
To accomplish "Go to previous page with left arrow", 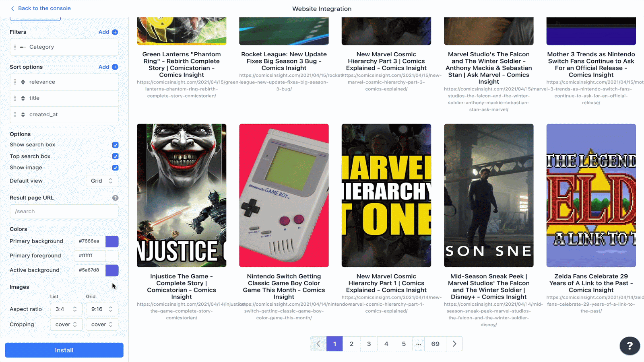I will [318, 344].
